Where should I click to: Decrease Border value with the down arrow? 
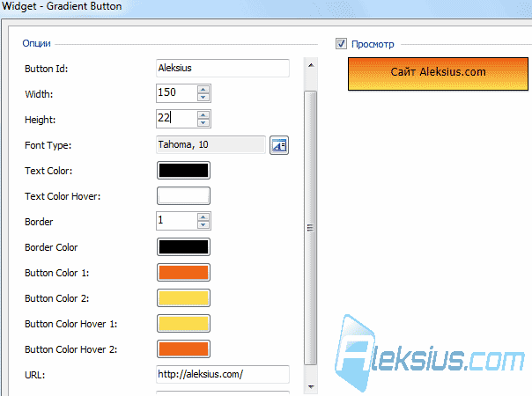[x=203, y=224]
